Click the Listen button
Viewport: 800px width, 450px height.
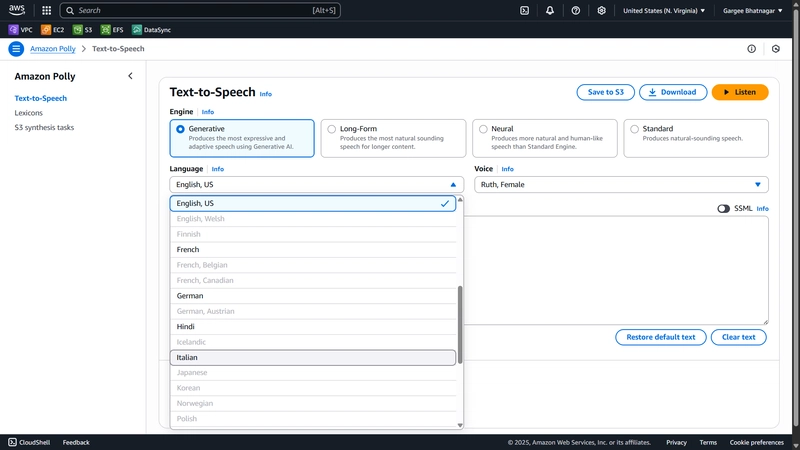point(740,92)
